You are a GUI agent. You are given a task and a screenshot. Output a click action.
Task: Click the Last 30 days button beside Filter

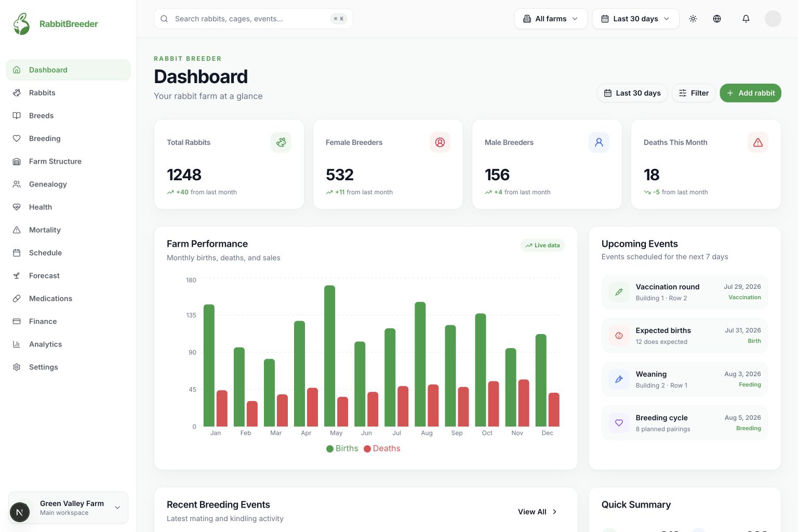(632, 93)
